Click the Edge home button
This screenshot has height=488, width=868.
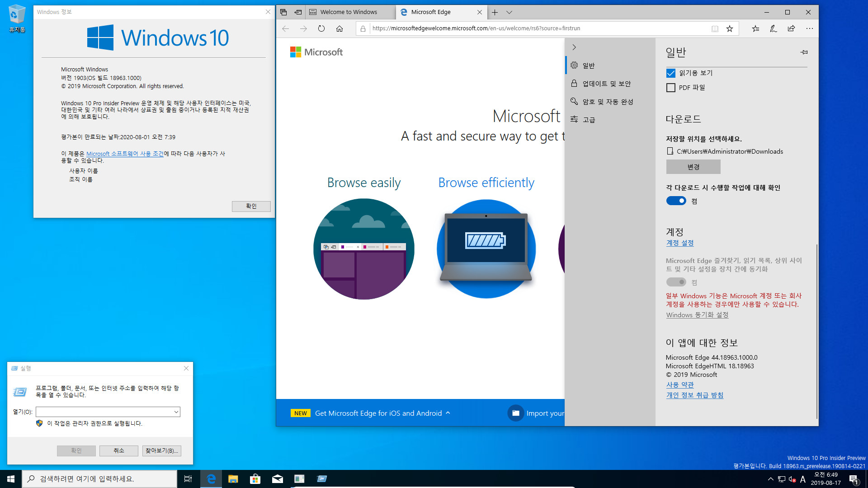pos(339,28)
